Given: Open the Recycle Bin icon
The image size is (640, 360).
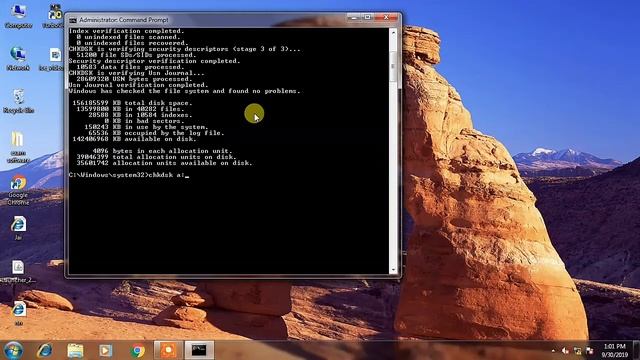Looking at the screenshot, I should tap(18, 101).
